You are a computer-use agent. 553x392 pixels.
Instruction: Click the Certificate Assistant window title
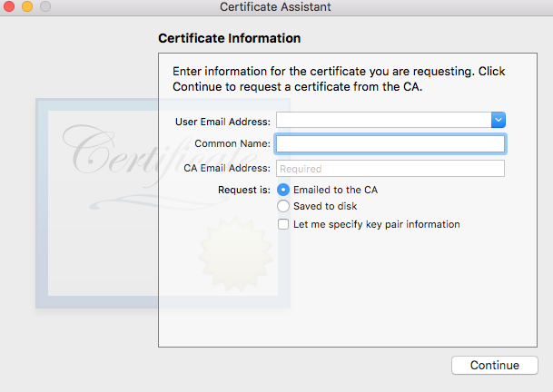tap(275, 7)
